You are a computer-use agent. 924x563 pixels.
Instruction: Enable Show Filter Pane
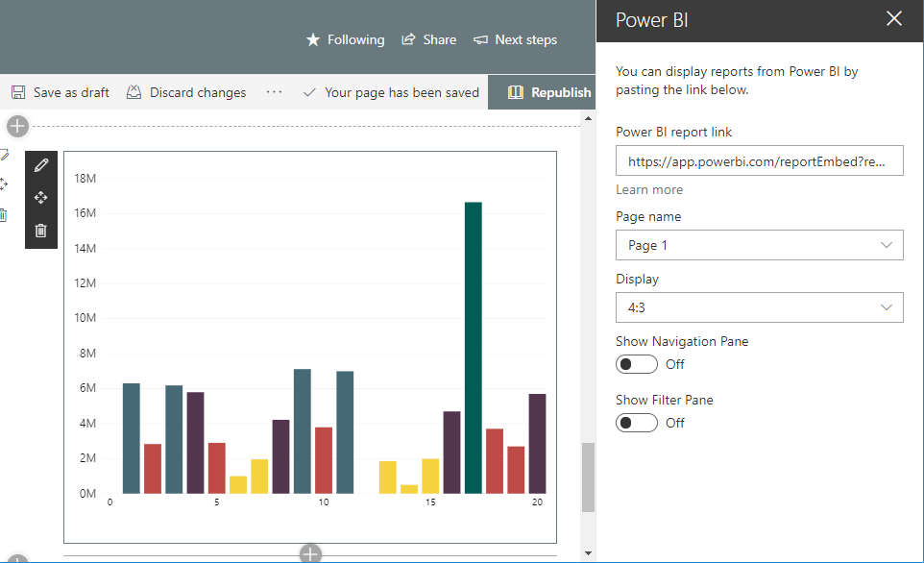[x=636, y=422]
